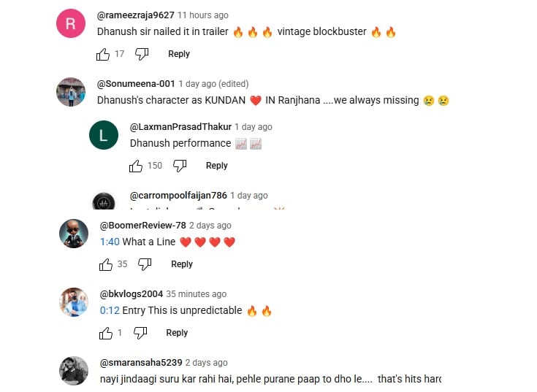Like @BoomerReview-78's 'What a Line' comment
Screen dimensions: 537x392
pyautogui.click(x=106, y=264)
